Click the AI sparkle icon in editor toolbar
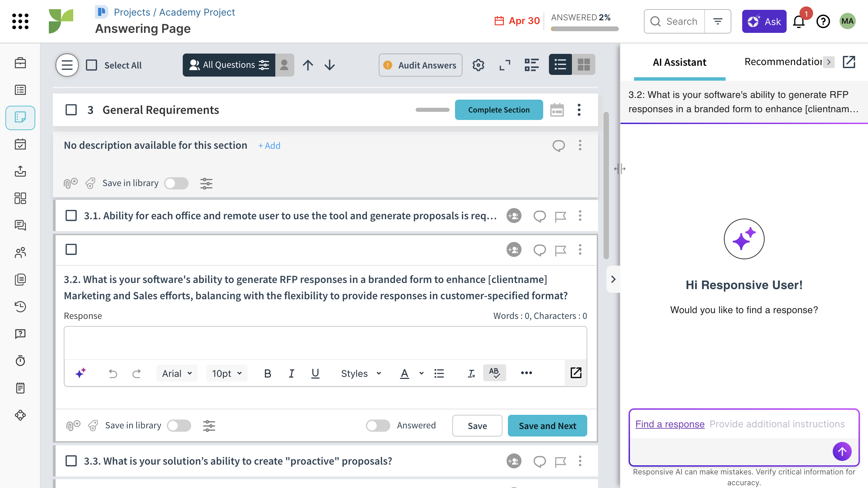 [x=81, y=373]
